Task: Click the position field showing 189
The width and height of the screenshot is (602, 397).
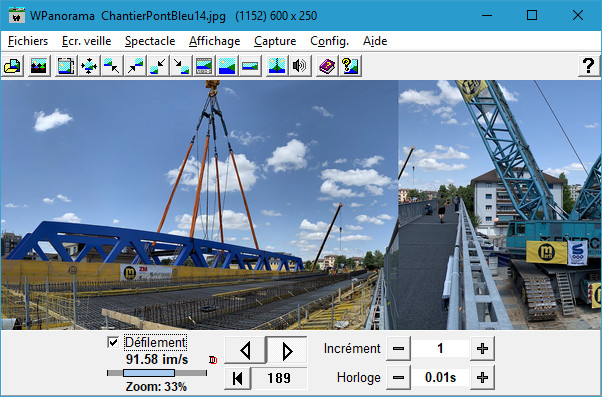Action: [279, 378]
